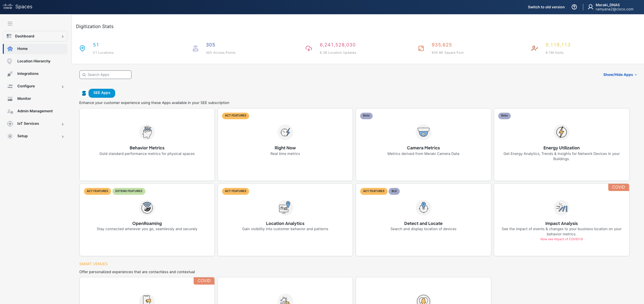Click the Camera Metrics camera icon

(423, 132)
